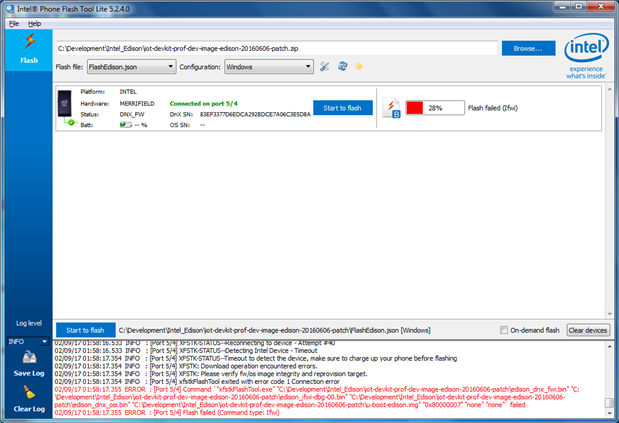Click the MERRIFIELD hardware value

tap(137, 103)
